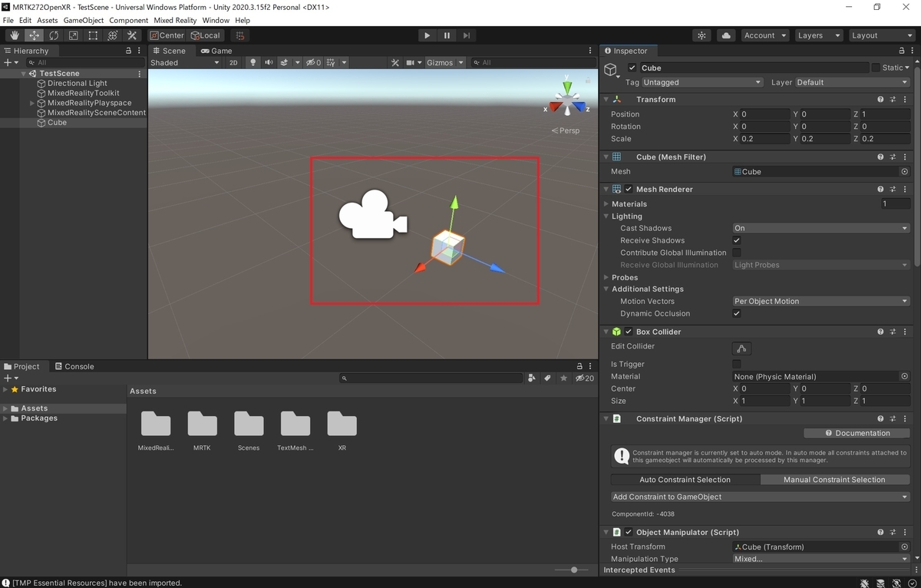Check the Is Trigger box
Image resolution: width=921 pixels, height=588 pixels.
pyautogui.click(x=737, y=365)
